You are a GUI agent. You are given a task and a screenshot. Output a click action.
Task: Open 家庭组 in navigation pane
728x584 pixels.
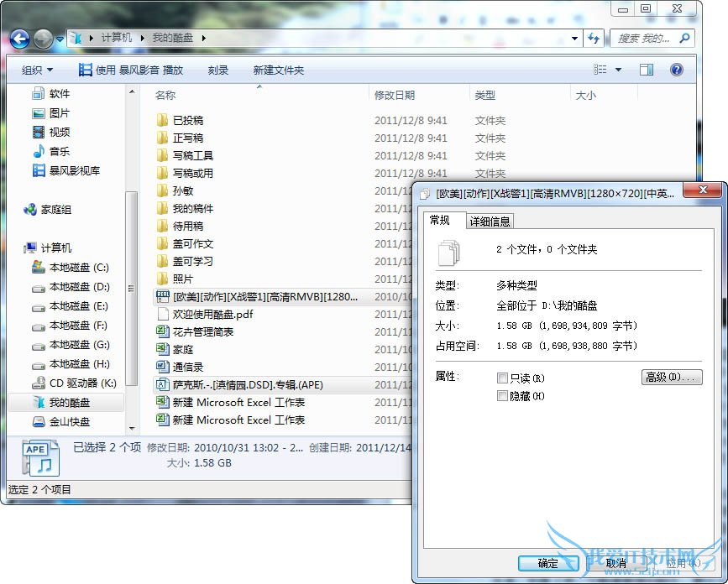click(x=47, y=210)
